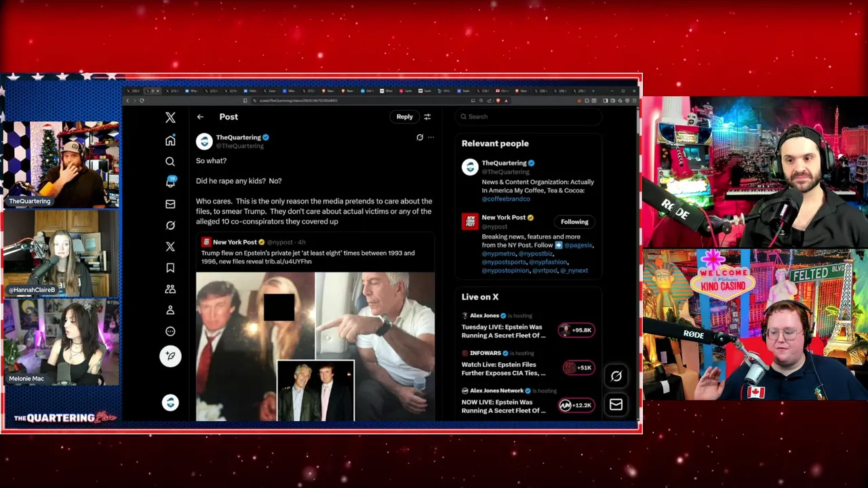
Task: Open the post's three-dot more menu
Action: pyautogui.click(x=431, y=138)
